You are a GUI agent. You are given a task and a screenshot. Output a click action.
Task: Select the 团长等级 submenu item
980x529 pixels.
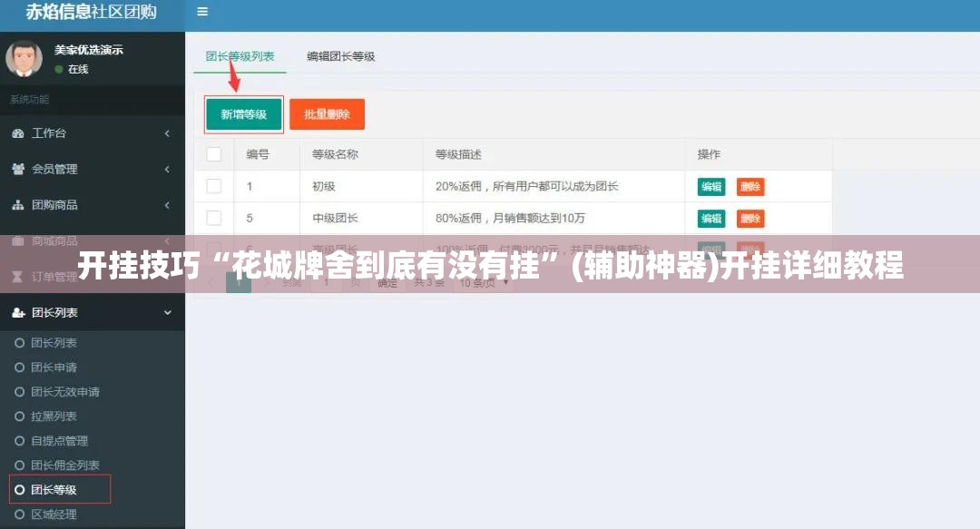pos(60,489)
